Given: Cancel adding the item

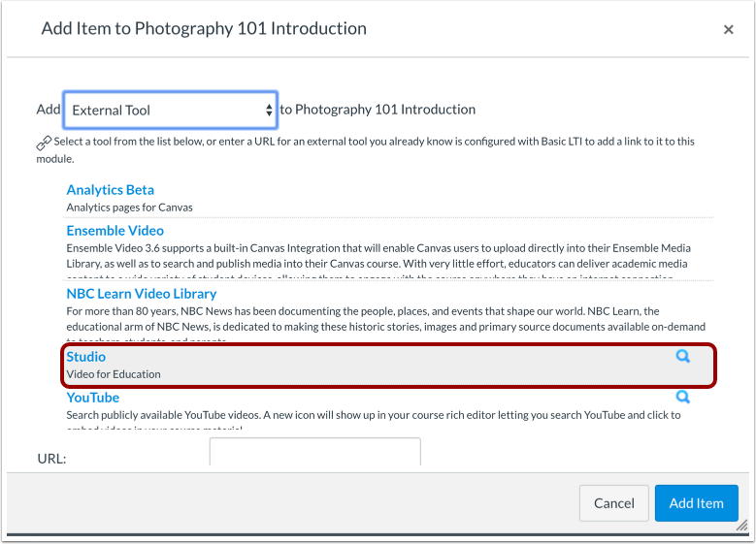Looking at the screenshot, I should coord(613,503).
